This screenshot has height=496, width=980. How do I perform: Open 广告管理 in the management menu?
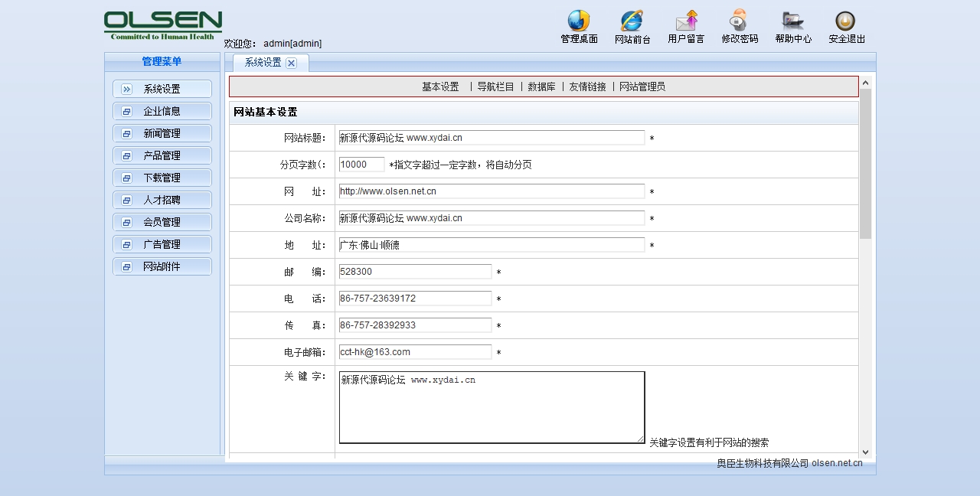click(162, 245)
